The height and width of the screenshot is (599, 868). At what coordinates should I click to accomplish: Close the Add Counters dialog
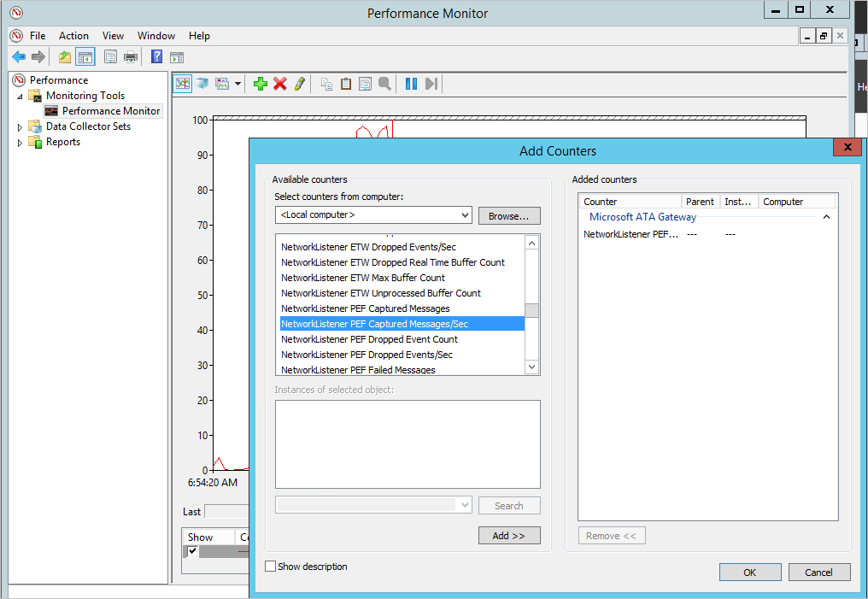pyautogui.click(x=847, y=147)
